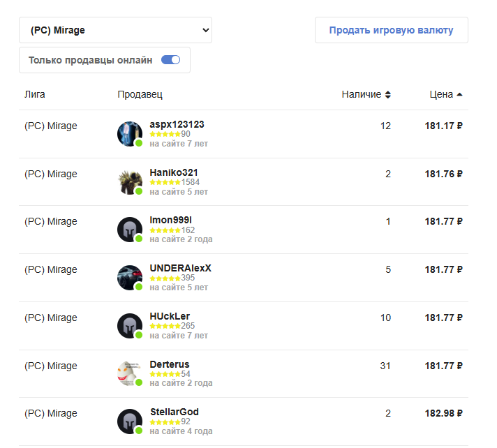
Task: Open seller name Derterus
Action: click(169, 364)
